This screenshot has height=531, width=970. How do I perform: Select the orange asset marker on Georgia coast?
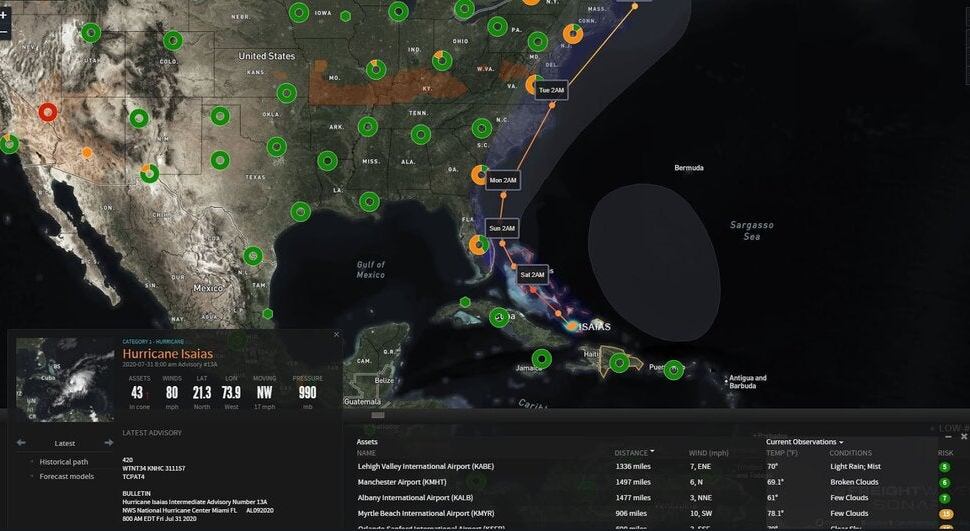coord(481,175)
